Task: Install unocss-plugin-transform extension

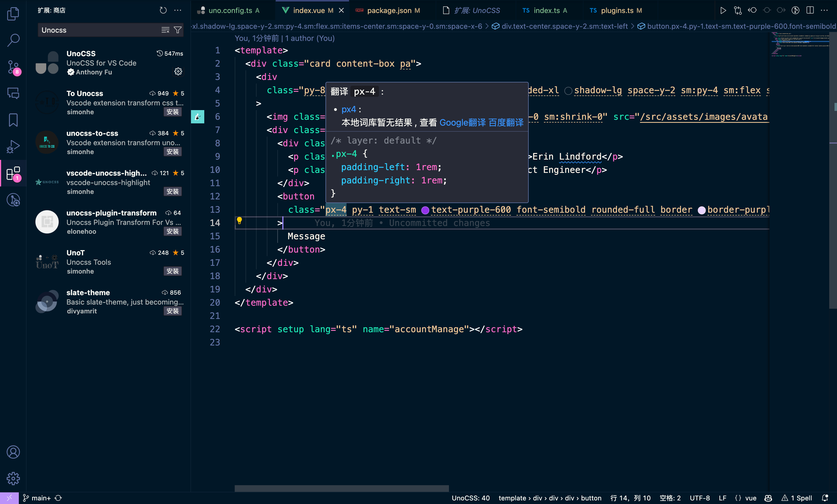Action: 172,231
